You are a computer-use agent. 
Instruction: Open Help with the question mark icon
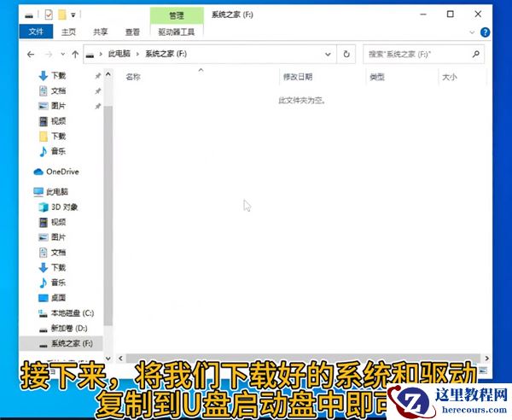486,32
